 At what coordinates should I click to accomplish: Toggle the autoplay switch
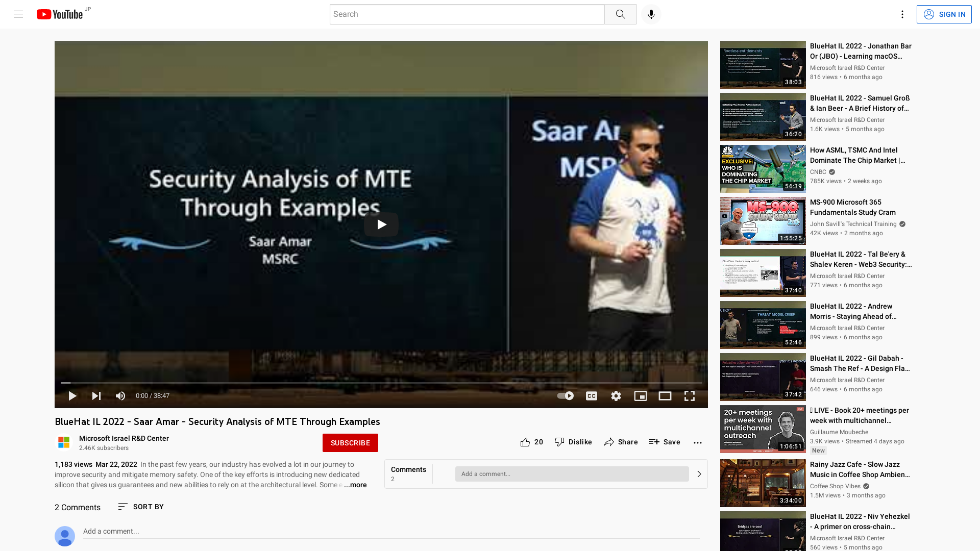pos(565,396)
